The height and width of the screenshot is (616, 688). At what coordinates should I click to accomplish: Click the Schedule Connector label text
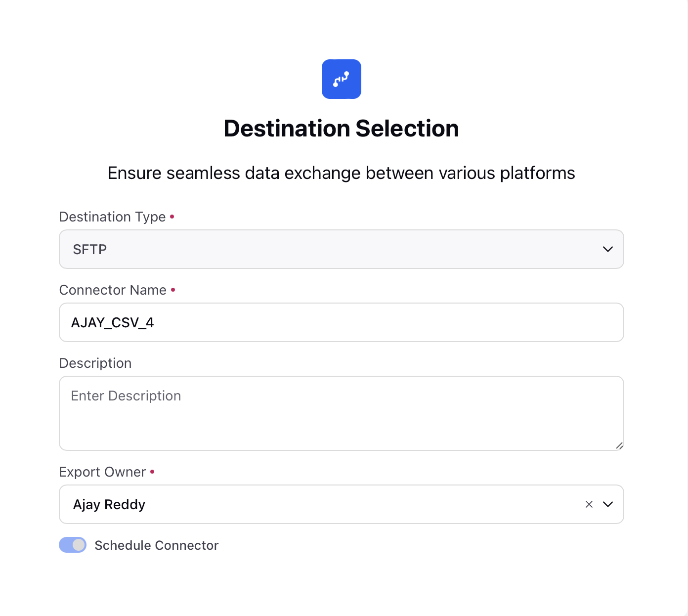pyautogui.click(x=156, y=545)
